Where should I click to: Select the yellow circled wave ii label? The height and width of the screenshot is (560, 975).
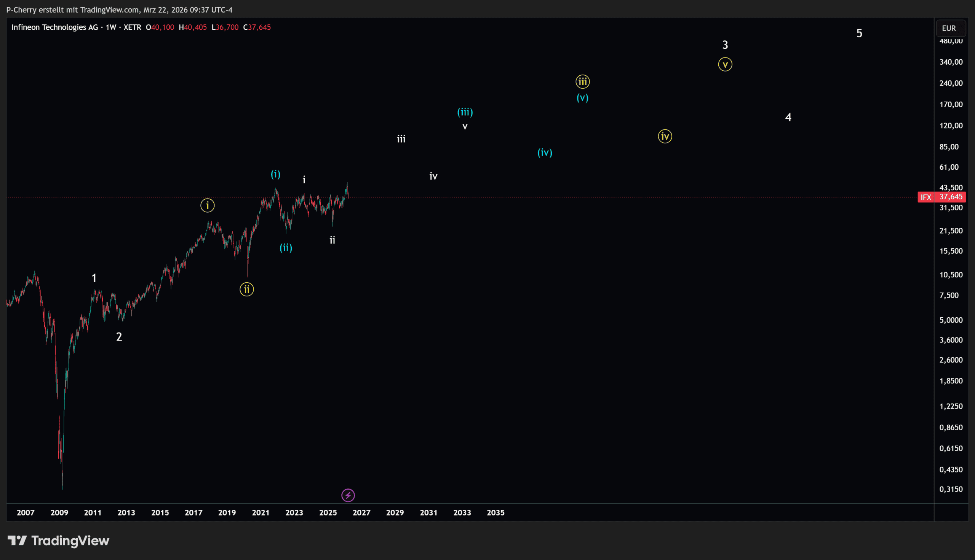(x=247, y=289)
